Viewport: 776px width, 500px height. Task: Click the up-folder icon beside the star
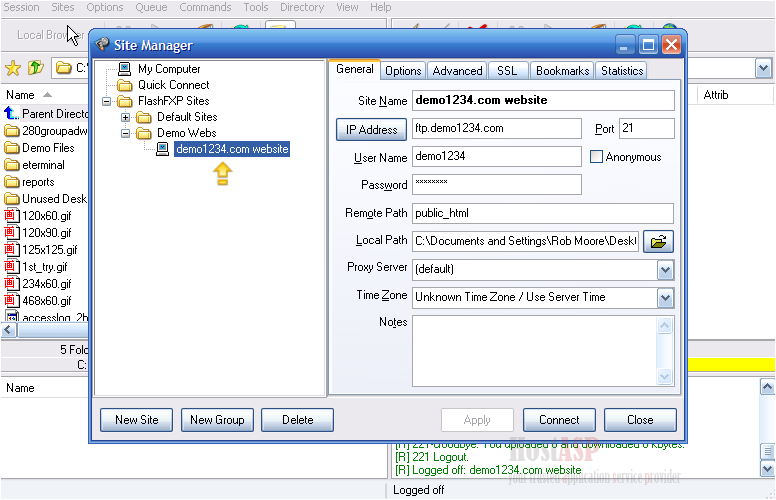tap(35, 67)
